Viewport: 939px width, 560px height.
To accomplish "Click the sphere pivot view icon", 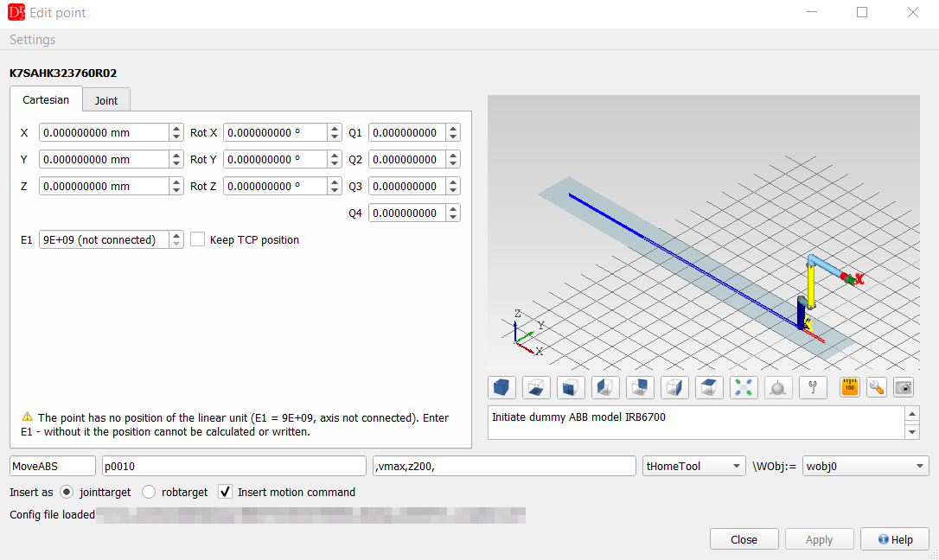I will coord(778,388).
